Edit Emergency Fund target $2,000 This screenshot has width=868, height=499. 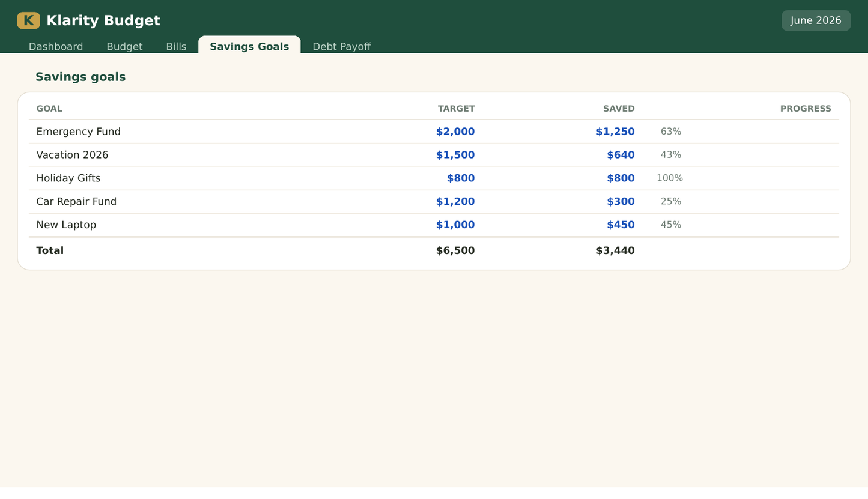(x=455, y=132)
